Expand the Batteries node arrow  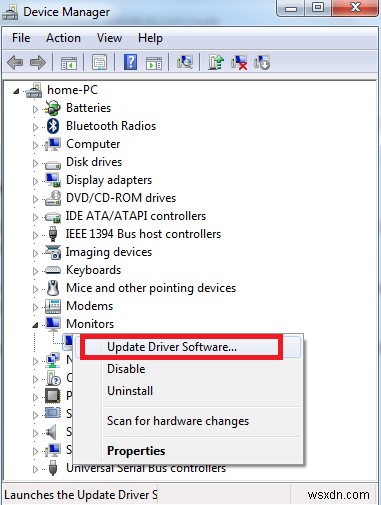35,109
